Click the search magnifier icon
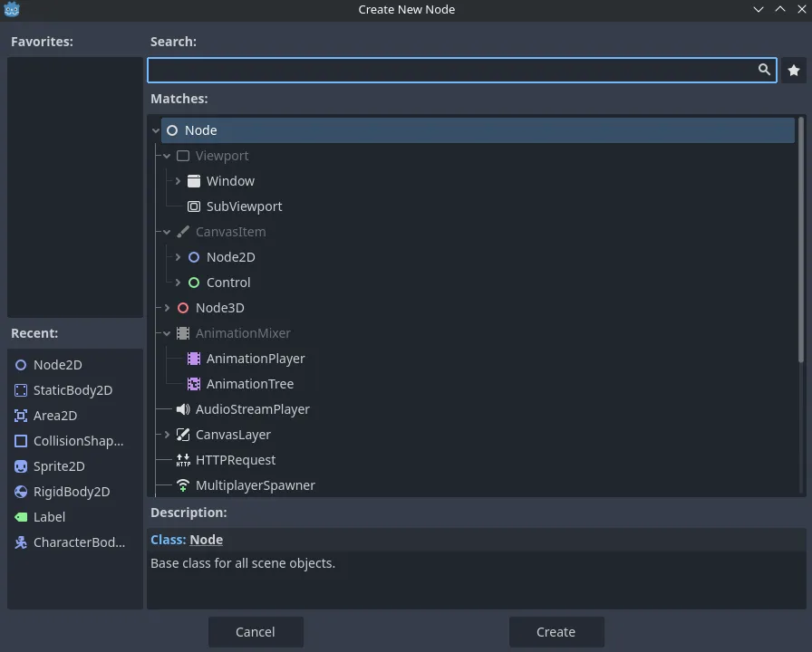The image size is (812, 652). pyautogui.click(x=764, y=70)
